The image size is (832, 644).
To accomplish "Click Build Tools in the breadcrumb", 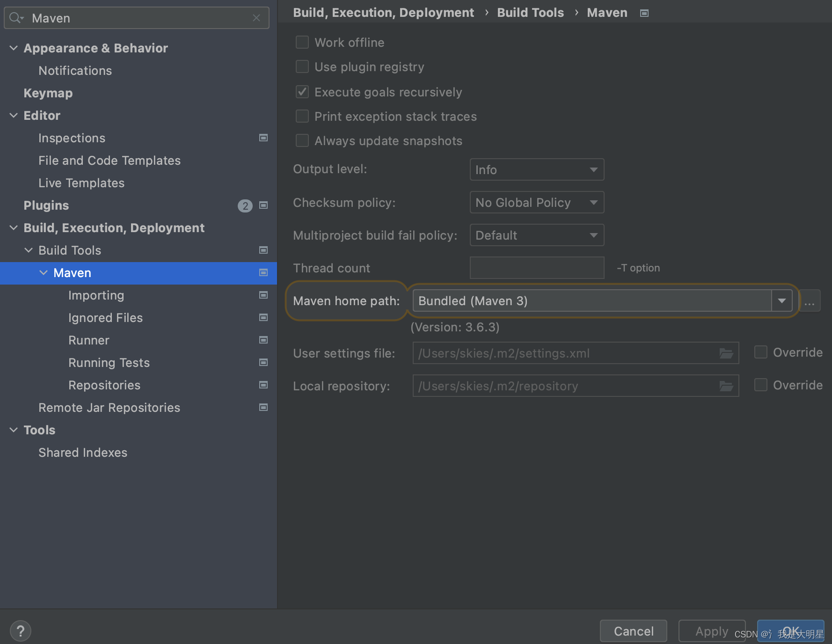I will point(530,13).
